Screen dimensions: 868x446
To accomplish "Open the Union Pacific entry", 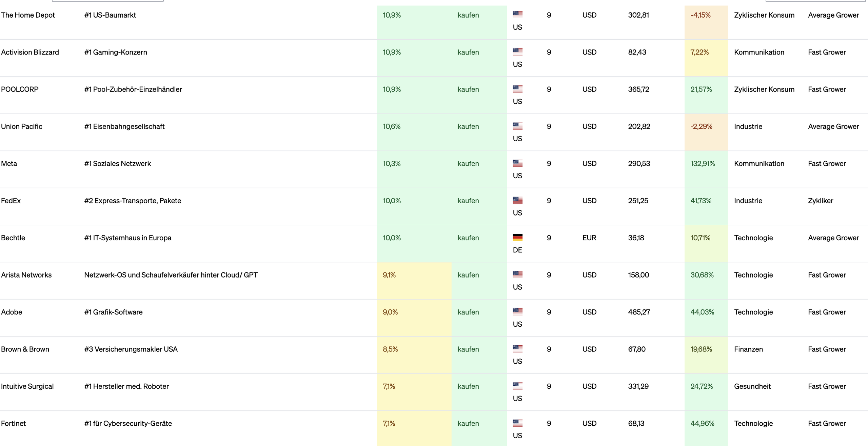I will [22, 126].
